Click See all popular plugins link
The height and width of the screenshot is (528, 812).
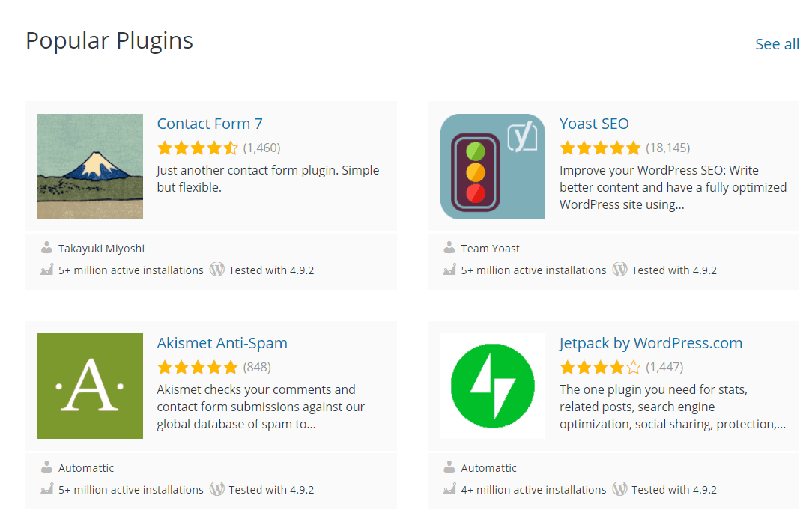click(777, 44)
